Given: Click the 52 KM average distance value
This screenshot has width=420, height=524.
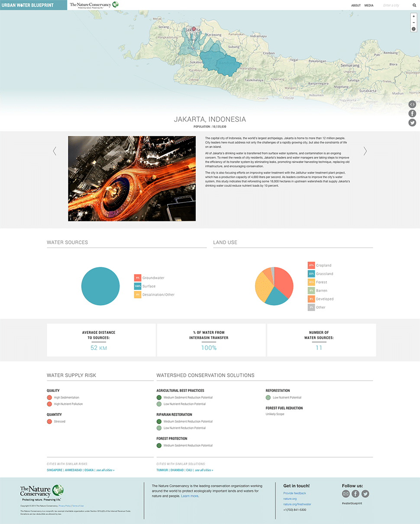Looking at the screenshot, I should coord(99,348).
